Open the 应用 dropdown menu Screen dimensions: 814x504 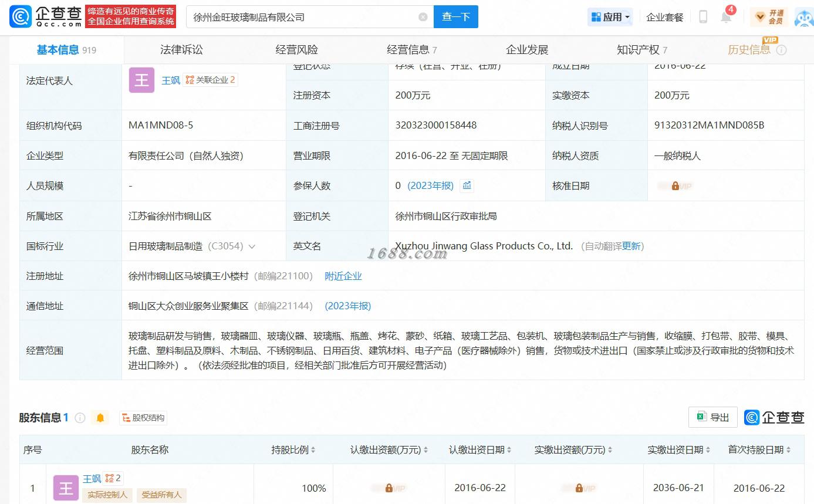[610, 17]
